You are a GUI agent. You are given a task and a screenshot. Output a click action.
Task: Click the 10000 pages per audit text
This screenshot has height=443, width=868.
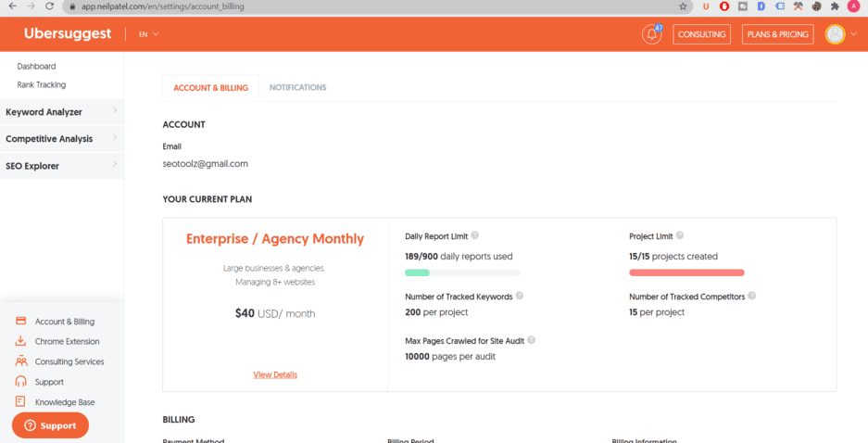[450, 357]
